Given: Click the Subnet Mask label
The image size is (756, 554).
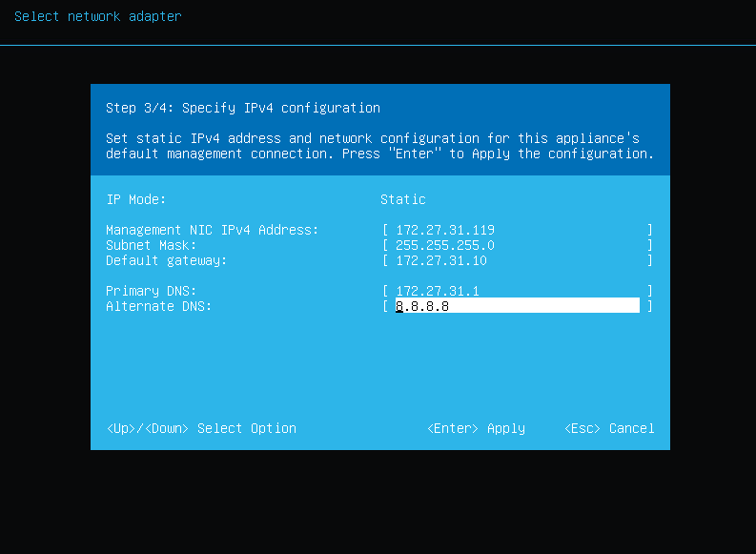Looking at the screenshot, I should (x=151, y=245).
